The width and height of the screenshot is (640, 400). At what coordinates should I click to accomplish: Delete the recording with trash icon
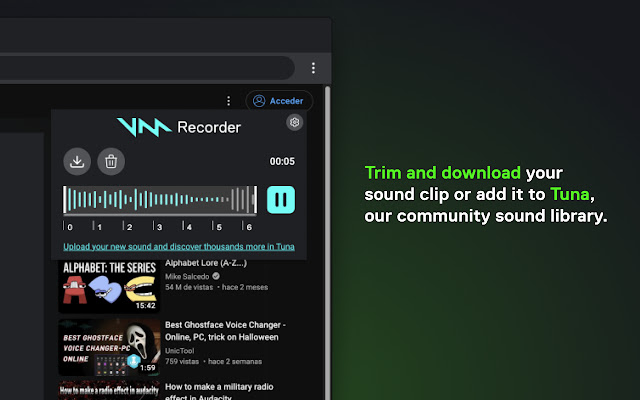[x=111, y=161]
